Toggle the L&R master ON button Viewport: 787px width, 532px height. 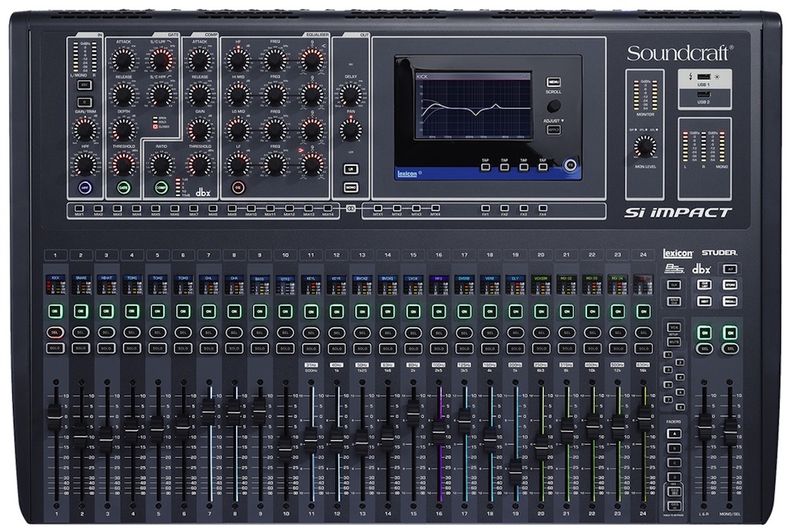coord(705,332)
